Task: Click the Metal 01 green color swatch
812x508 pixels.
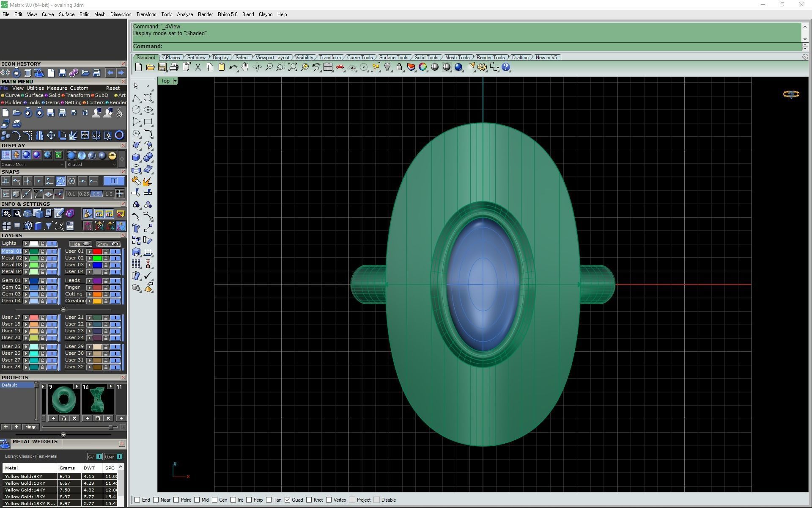Action: point(34,251)
